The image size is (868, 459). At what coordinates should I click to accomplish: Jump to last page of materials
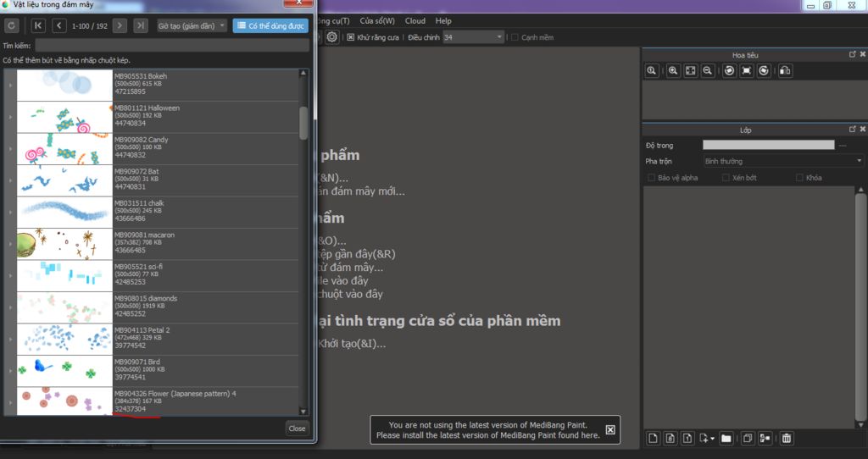point(141,25)
